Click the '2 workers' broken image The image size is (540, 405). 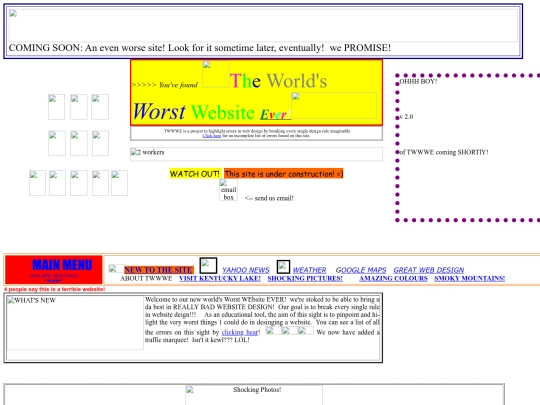pos(256,154)
